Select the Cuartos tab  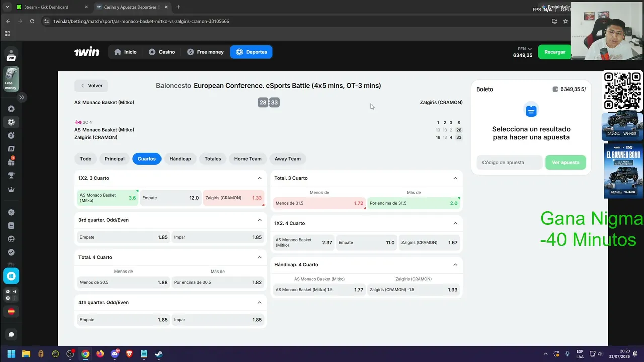(x=147, y=159)
